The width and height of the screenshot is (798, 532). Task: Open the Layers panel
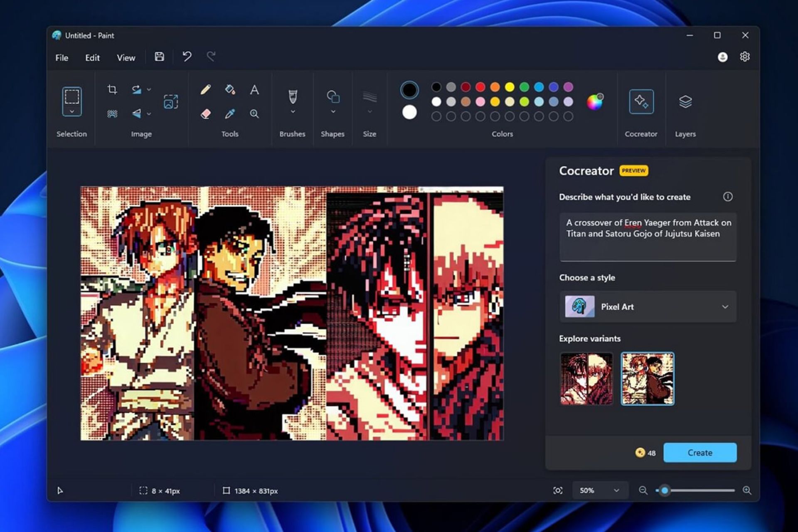[685, 102]
